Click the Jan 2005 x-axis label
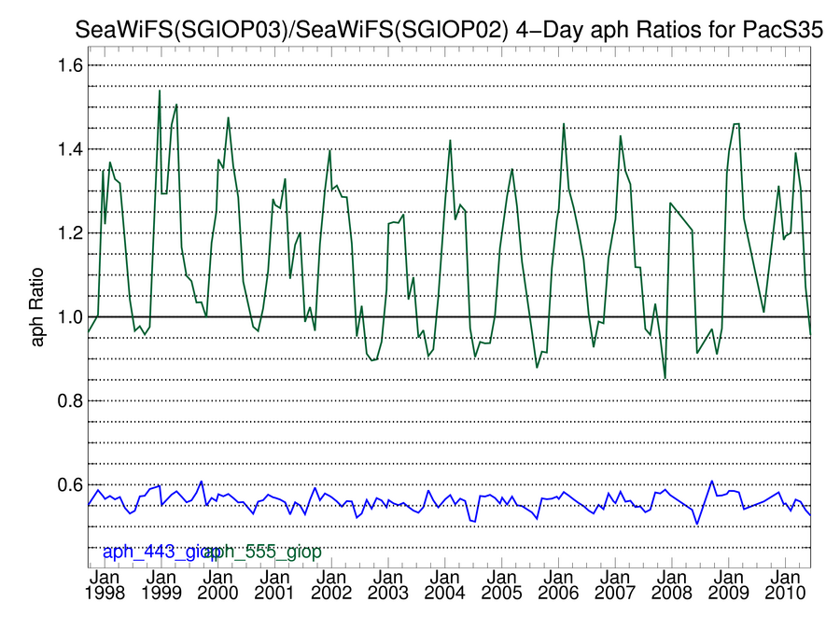This screenshot has width=840, height=630. point(501,585)
